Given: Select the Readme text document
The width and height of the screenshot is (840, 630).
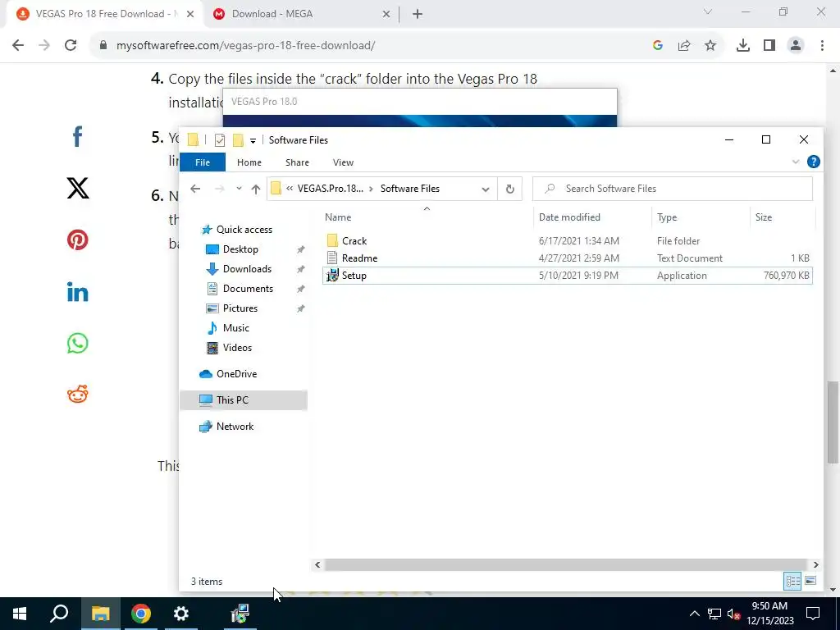Looking at the screenshot, I should coord(568,258).
